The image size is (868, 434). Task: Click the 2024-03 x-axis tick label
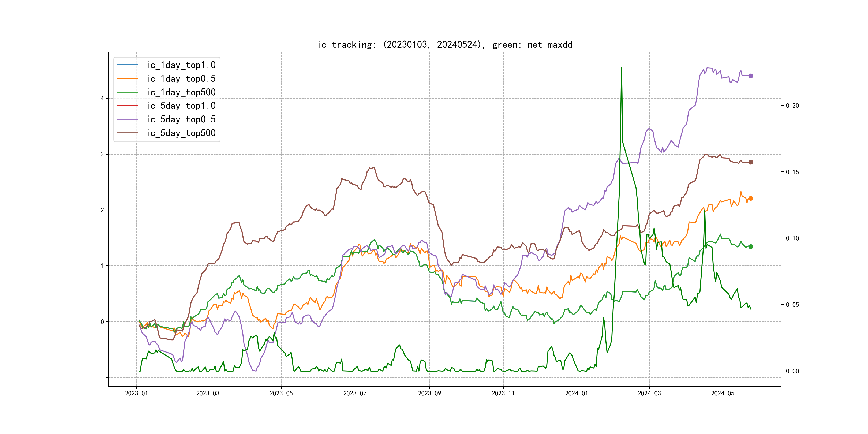coord(649,393)
